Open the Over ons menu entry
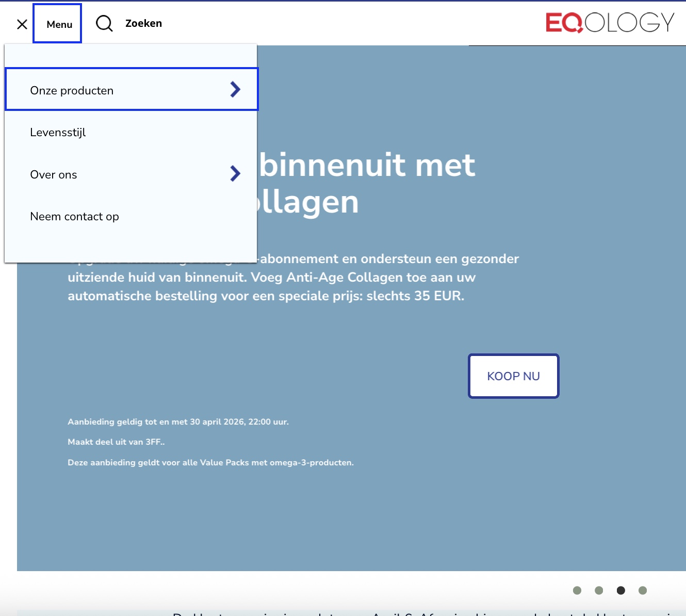The height and width of the screenshot is (616, 686). tap(54, 174)
